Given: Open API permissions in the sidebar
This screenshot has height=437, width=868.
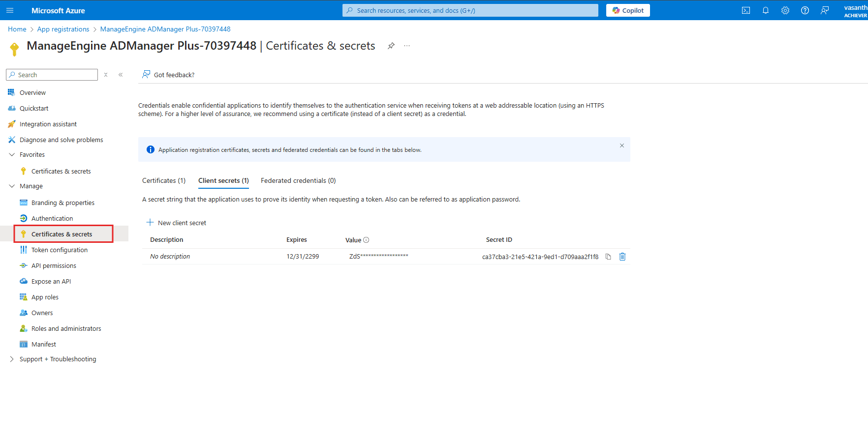Looking at the screenshot, I should coord(54,266).
